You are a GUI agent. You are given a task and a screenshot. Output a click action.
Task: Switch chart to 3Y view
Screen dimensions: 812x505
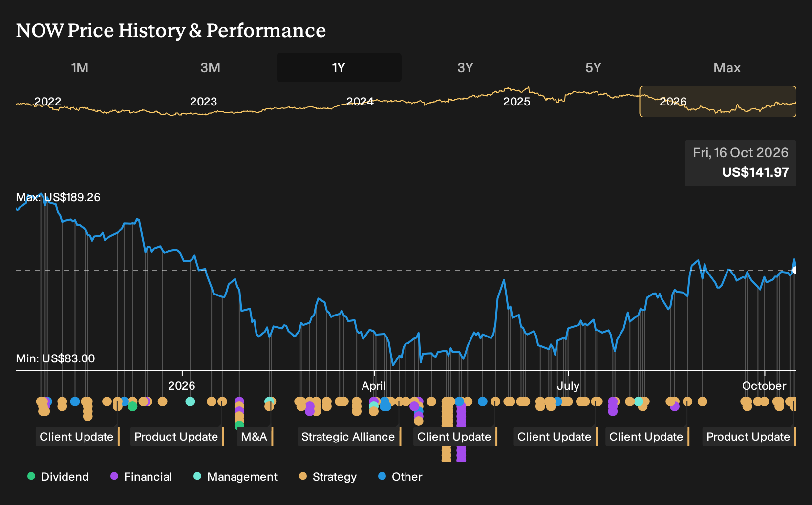click(x=465, y=67)
